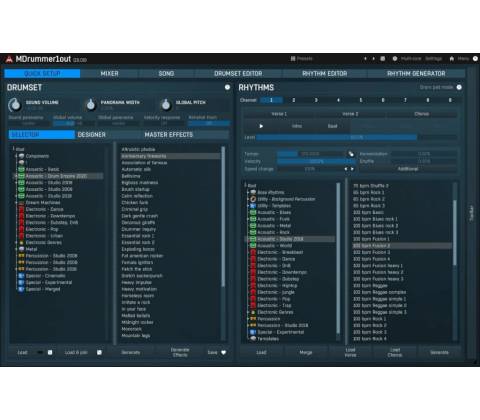Click the Drumset panel help icon
This screenshot has width=480, height=420.
[x=227, y=87]
